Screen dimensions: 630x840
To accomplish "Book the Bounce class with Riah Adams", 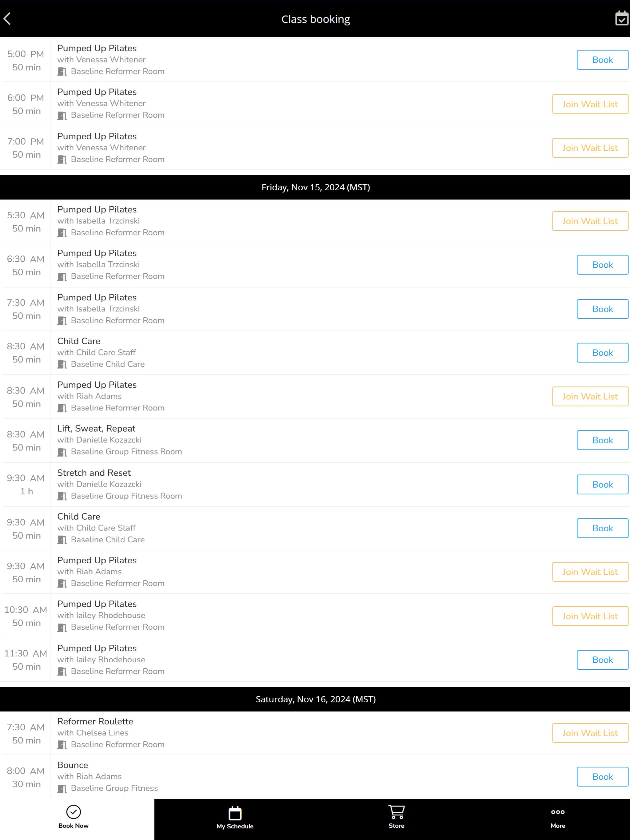I will [602, 777].
